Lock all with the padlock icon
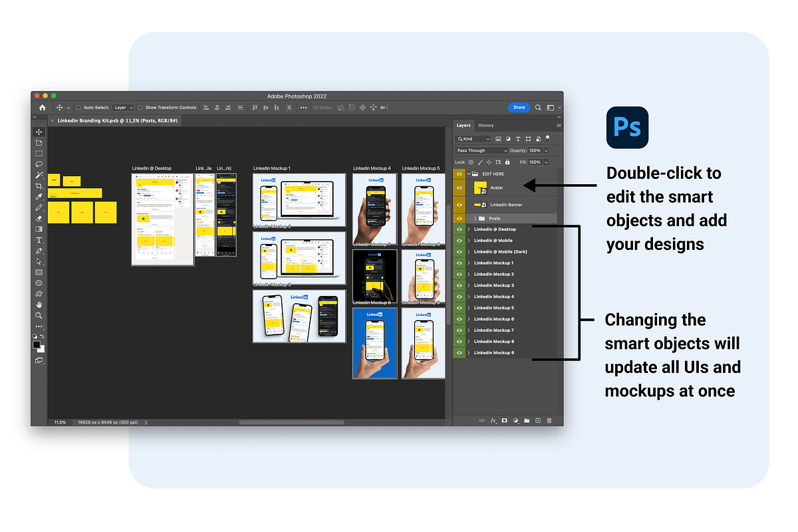Image resolution: width=798 pixels, height=532 pixels. click(507, 162)
